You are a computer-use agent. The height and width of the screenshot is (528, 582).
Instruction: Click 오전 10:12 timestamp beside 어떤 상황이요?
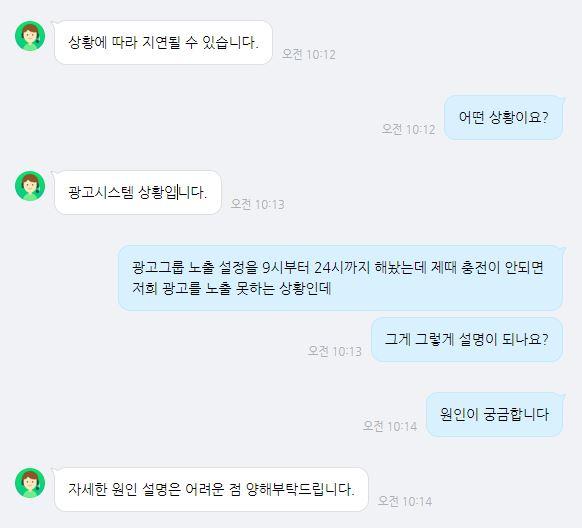tap(408, 129)
